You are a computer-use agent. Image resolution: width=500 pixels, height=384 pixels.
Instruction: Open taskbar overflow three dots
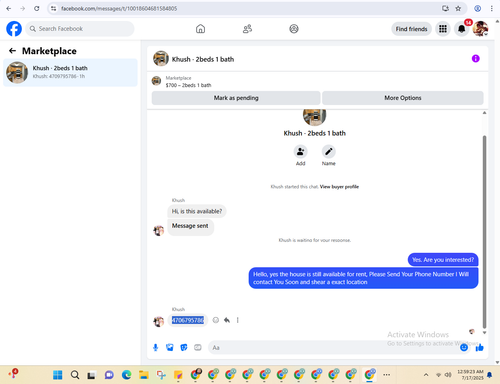(386, 375)
